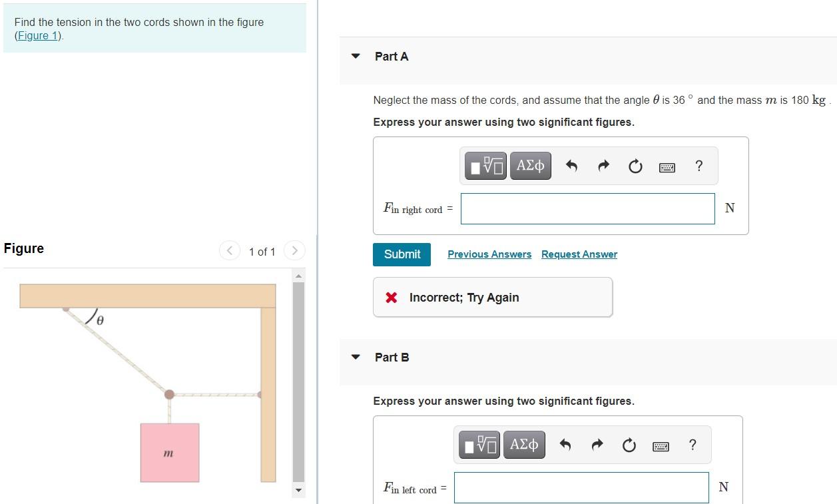Open keyboard shortcuts icon in Part B

click(661, 446)
